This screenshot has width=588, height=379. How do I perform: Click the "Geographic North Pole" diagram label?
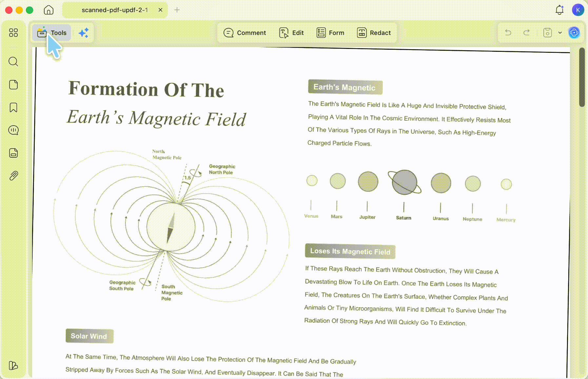(222, 169)
